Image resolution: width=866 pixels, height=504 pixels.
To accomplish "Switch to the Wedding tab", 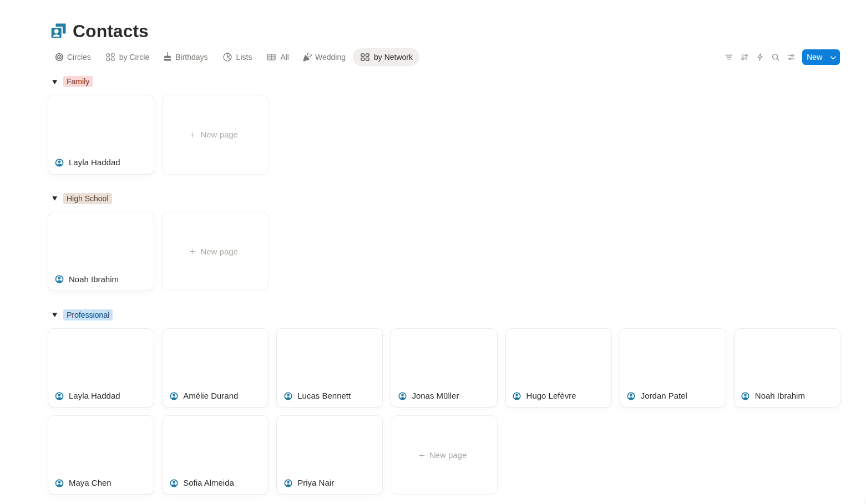I will tap(324, 57).
